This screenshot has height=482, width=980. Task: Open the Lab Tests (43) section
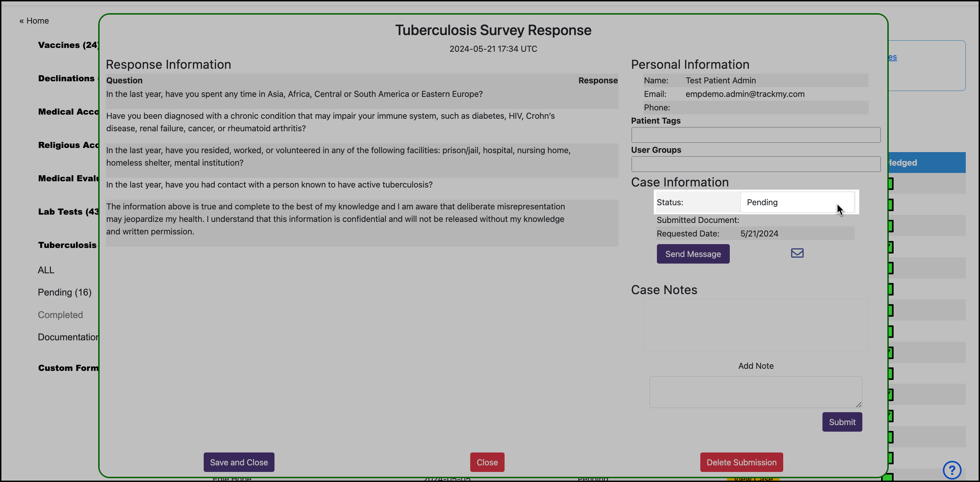tap(68, 212)
